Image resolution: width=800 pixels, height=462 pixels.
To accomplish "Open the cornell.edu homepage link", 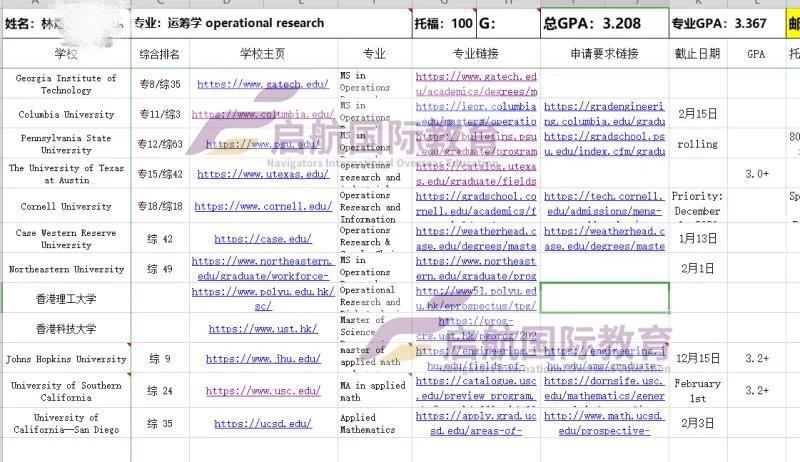I will tap(263, 207).
